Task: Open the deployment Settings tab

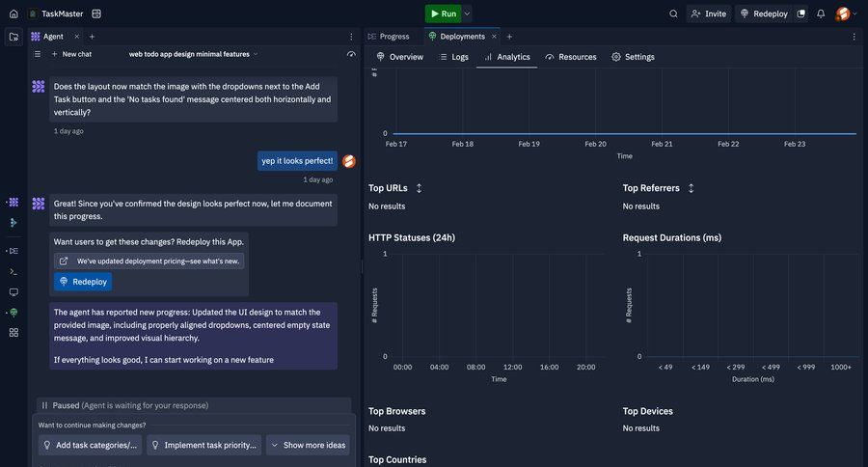Action: [634, 57]
